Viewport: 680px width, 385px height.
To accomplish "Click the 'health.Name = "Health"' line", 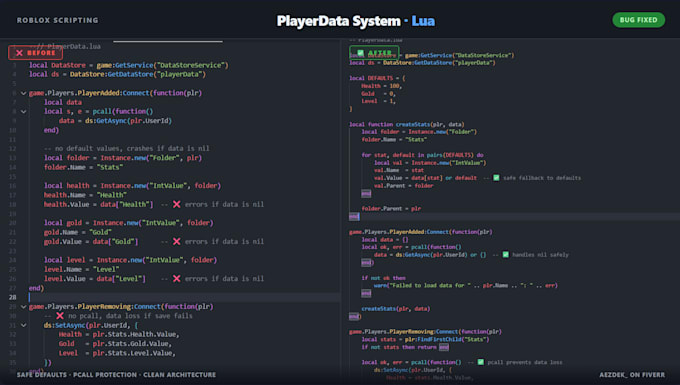I will click(x=85, y=195).
